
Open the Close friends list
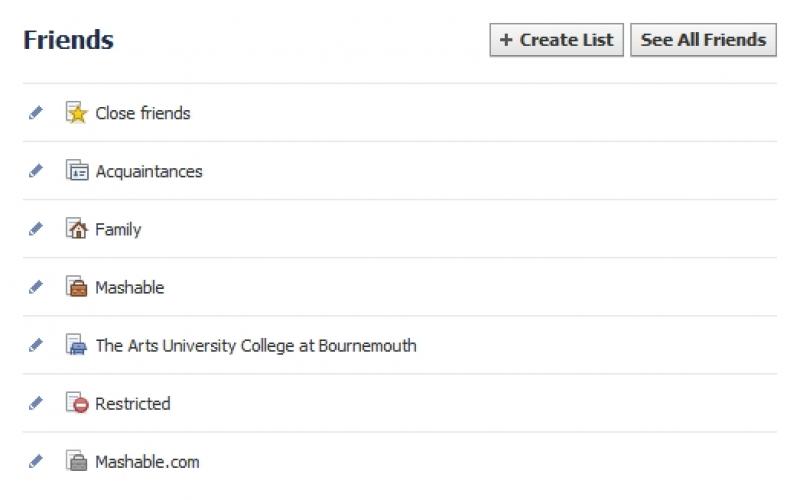coord(143,113)
